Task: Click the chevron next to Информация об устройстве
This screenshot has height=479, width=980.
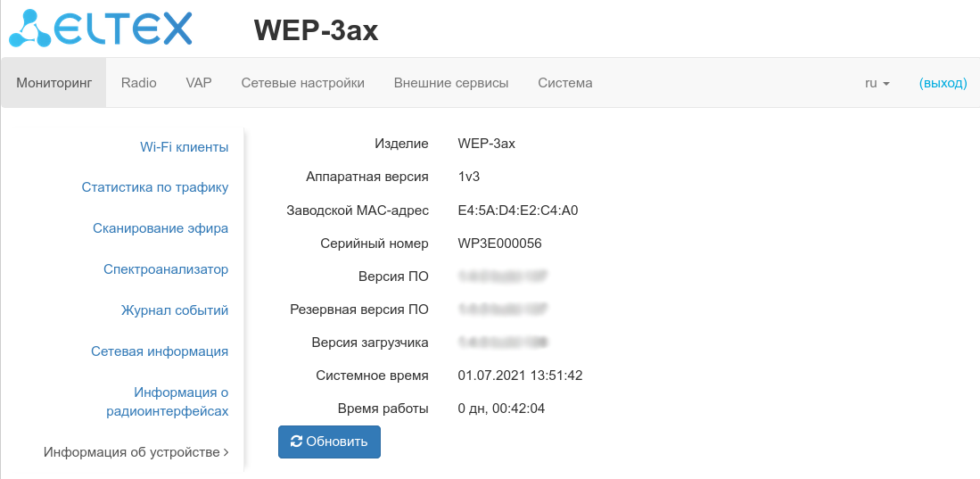Action: click(x=226, y=453)
